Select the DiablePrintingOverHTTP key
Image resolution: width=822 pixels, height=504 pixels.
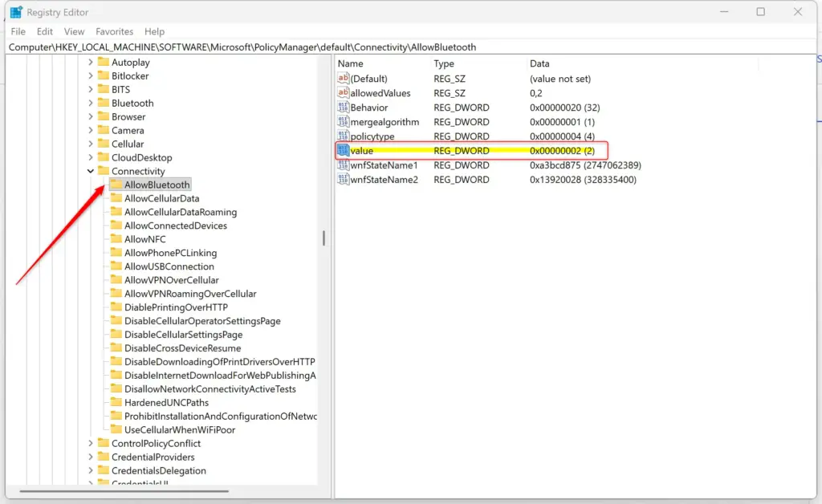176,307
